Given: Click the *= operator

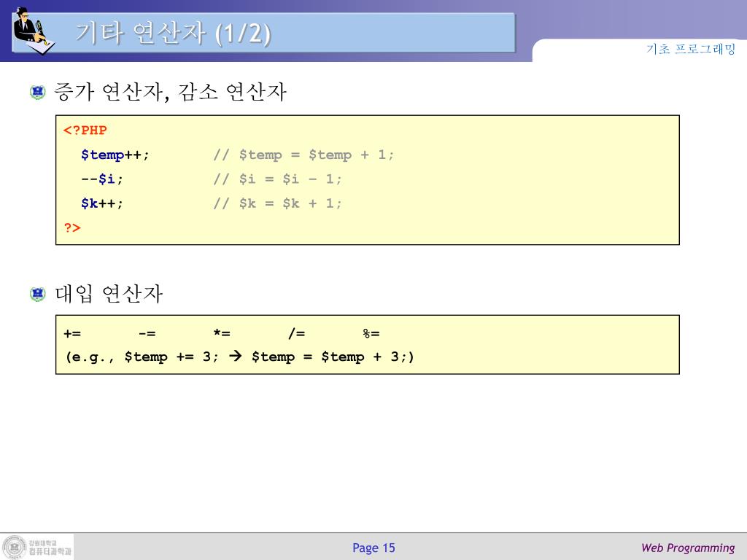Looking at the screenshot, I should 222,332.
